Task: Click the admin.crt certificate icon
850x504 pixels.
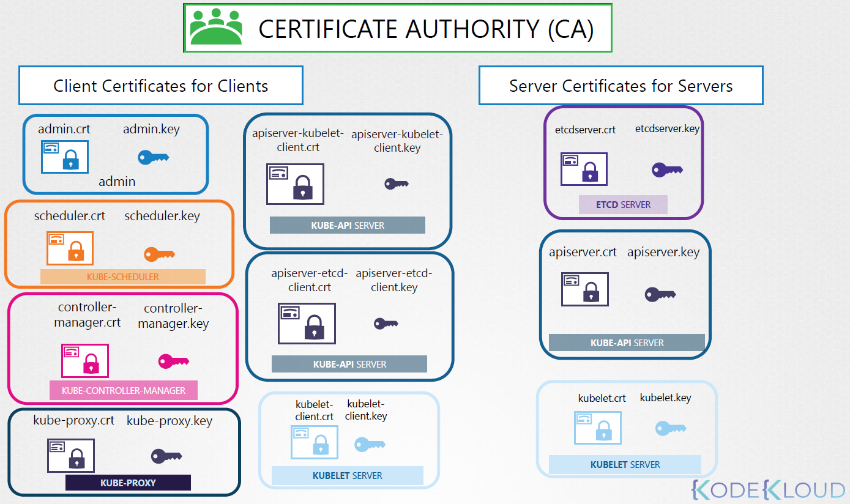Action: click(x=65, y=157)
